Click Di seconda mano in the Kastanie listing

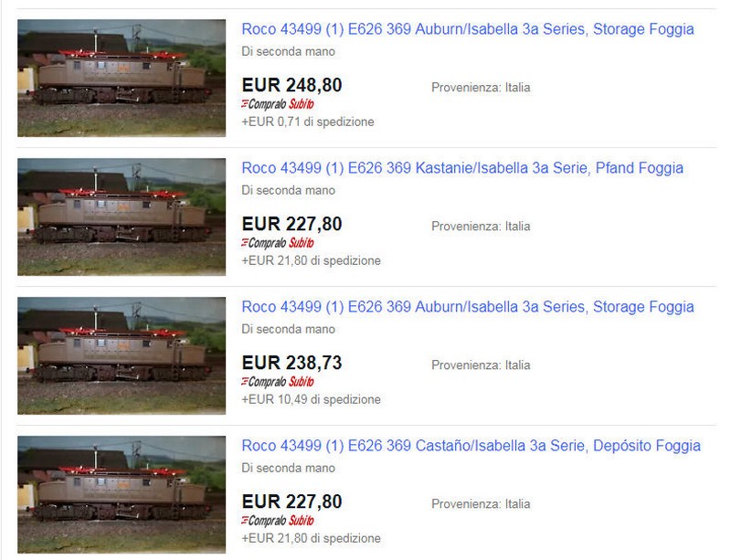pos(288,191)
